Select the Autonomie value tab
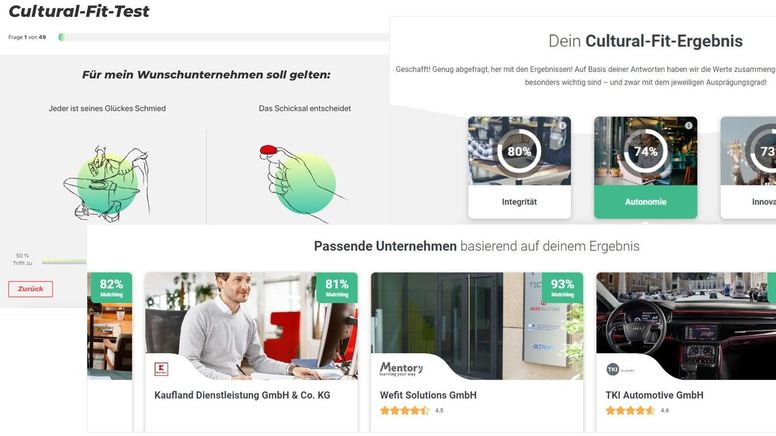 pyautogui.click(x=645, y=202)
